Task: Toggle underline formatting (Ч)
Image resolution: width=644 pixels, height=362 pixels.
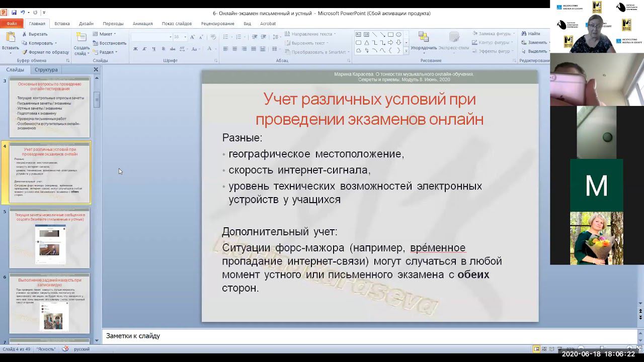Action: point(153,49)
